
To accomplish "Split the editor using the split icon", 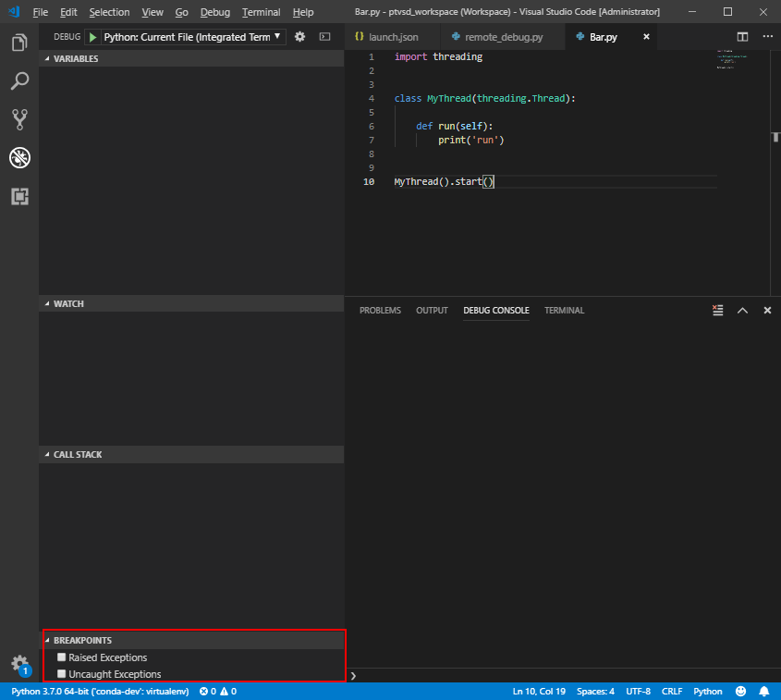I will pos(742,36).
